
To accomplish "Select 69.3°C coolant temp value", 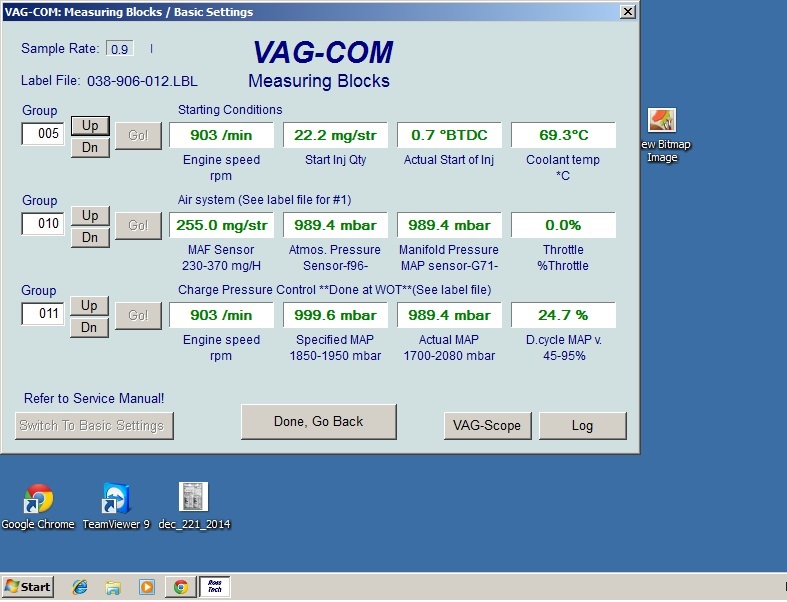I will [563, 135].
